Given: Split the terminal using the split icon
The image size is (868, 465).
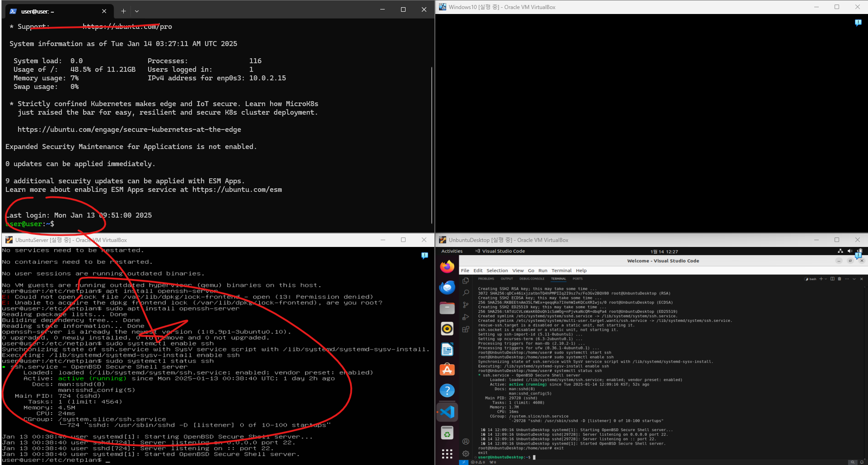Looking at the screenshot, I should pos(832,279).
